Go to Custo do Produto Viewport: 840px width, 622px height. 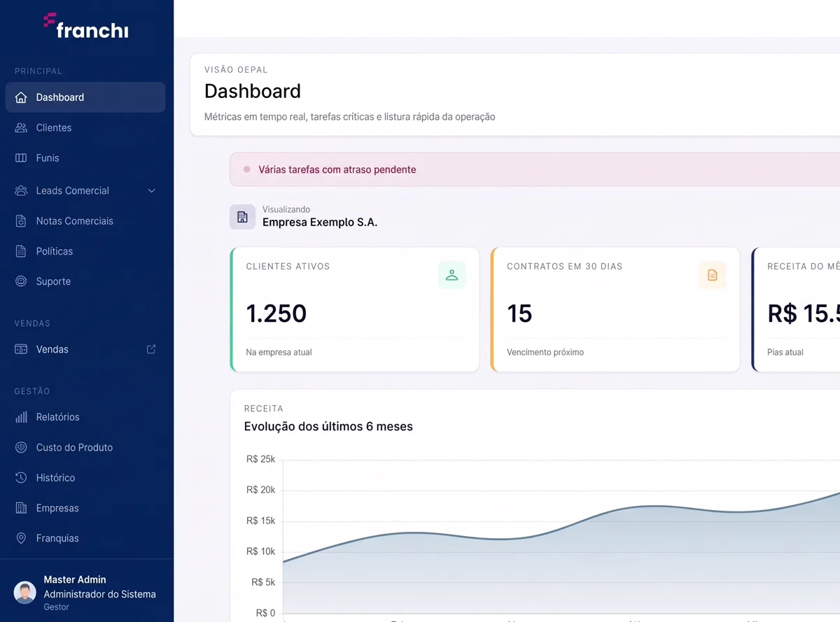pos(85,447)
